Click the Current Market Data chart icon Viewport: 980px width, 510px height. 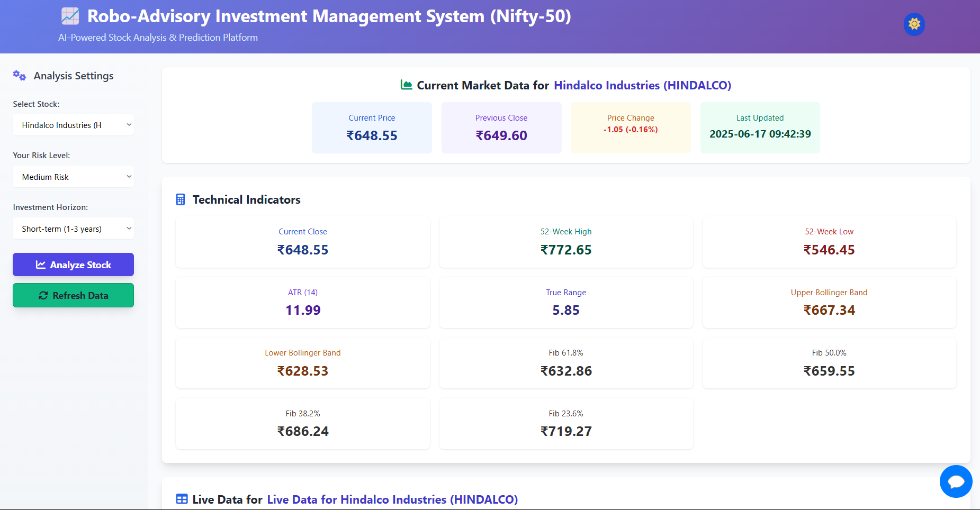point(406,85)
